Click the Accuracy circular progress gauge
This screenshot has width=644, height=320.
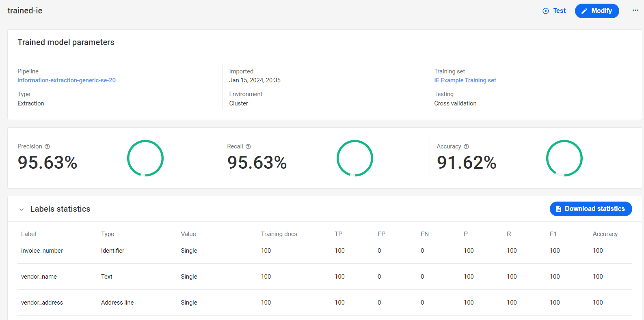[x=564, y=158]
